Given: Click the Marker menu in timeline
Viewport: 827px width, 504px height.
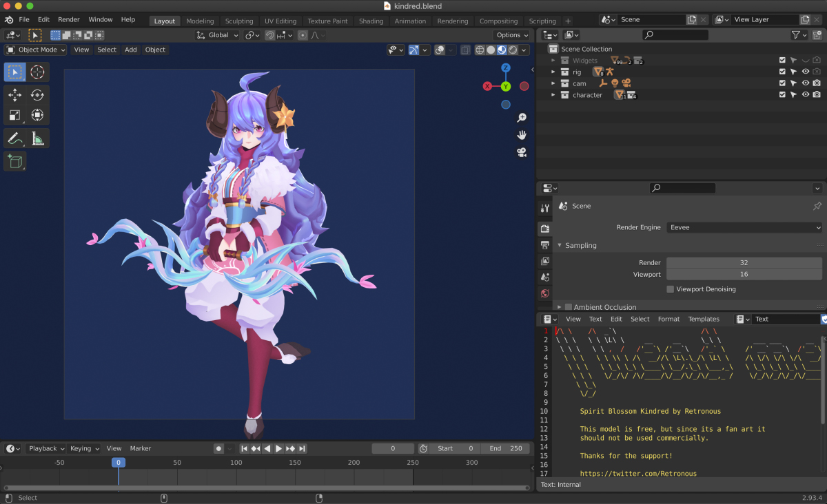Looking at the screenshot, I should (141, 448).
